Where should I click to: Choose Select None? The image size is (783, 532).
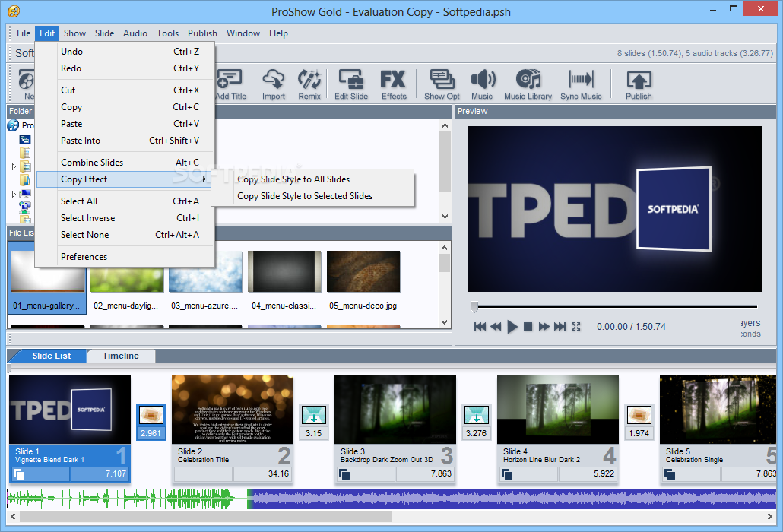pos(125,235)
